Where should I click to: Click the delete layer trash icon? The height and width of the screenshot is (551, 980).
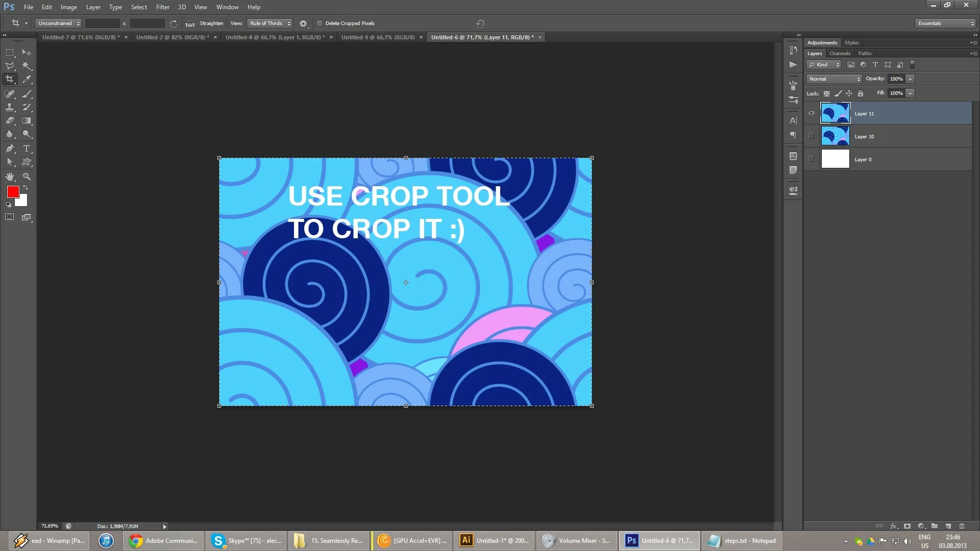pyautogui.click(x=962, y=526)
